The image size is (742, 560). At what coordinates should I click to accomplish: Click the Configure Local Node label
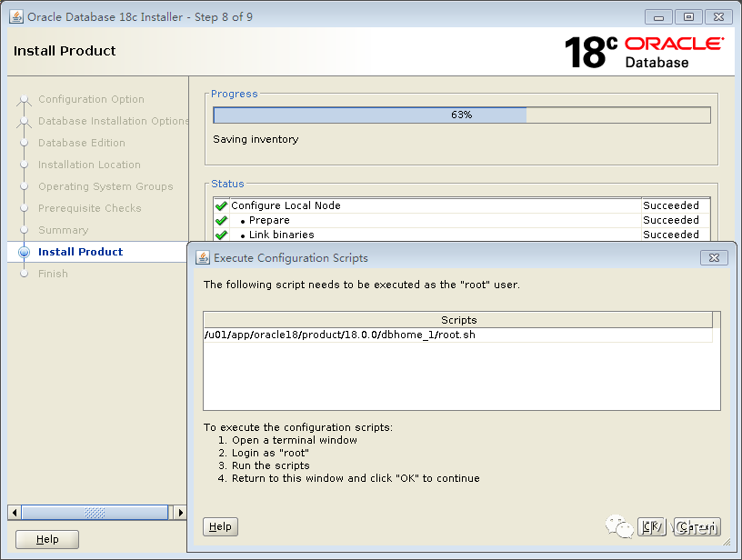pyautogui.click(x=286, y=205)
